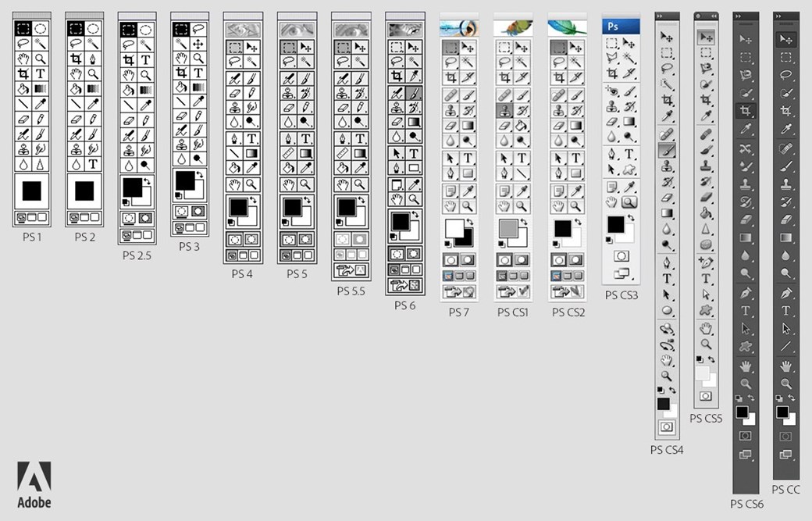
Task: Select the Sponge tool in PS CS5 toolbar
Action: 705,245
